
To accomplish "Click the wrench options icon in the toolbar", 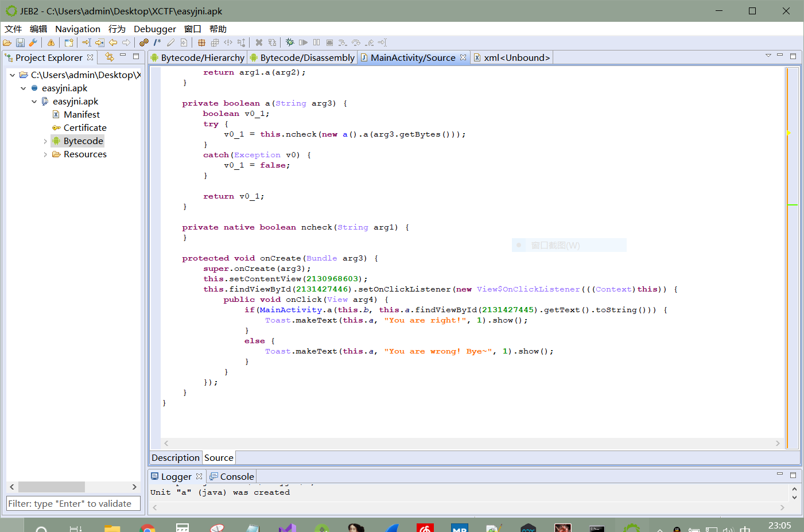I will [x=33, y=42].
